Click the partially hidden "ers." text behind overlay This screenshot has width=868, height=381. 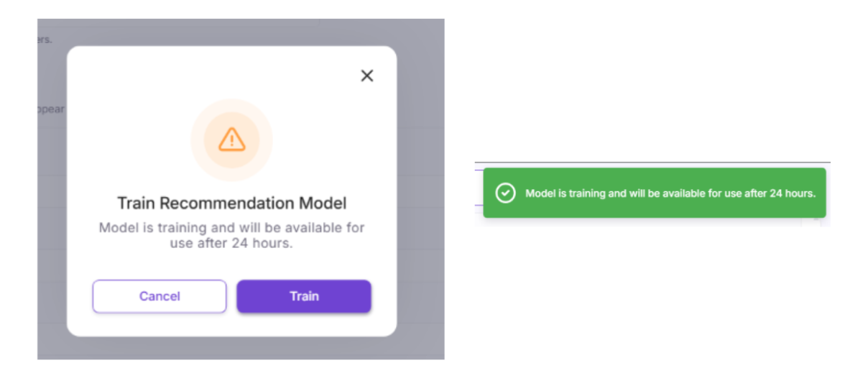coord(45,40)
